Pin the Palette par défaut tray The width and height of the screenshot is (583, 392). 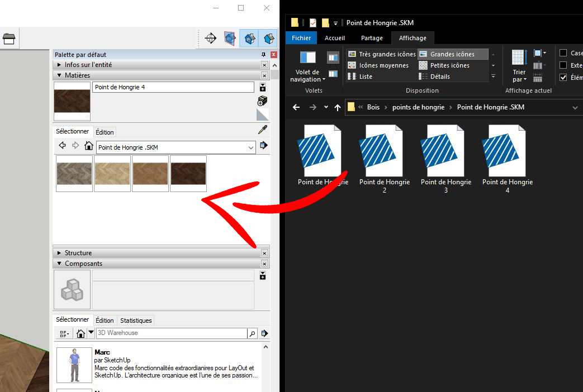pyautogui.click(x=263, y=55)
